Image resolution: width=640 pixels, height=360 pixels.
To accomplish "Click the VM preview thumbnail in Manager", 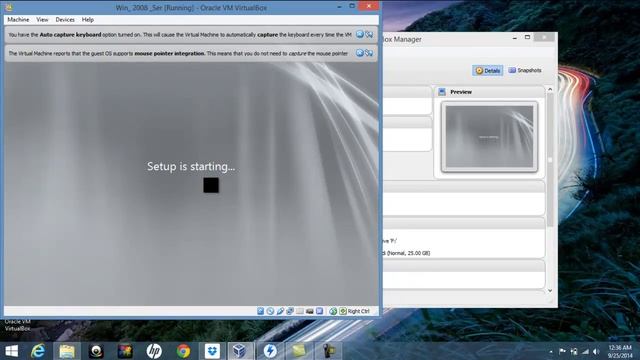I will click(x=489, y=137).
